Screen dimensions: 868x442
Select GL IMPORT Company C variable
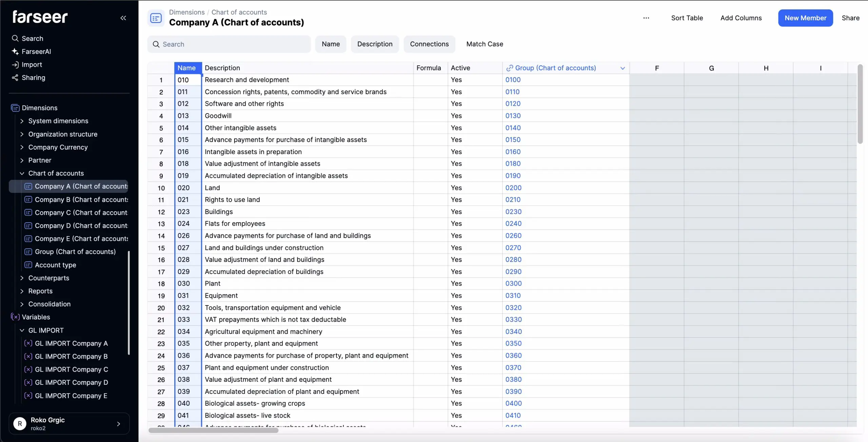(71, 370)
